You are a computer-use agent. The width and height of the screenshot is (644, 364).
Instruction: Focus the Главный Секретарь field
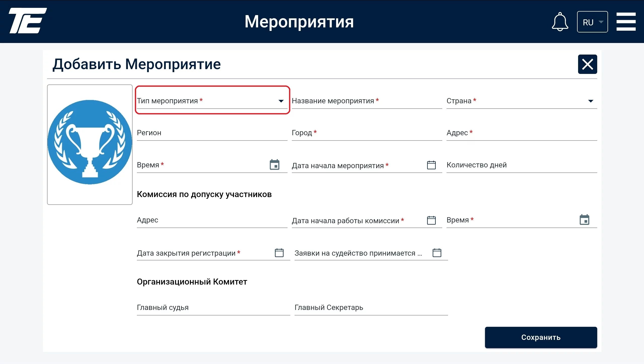371,307
